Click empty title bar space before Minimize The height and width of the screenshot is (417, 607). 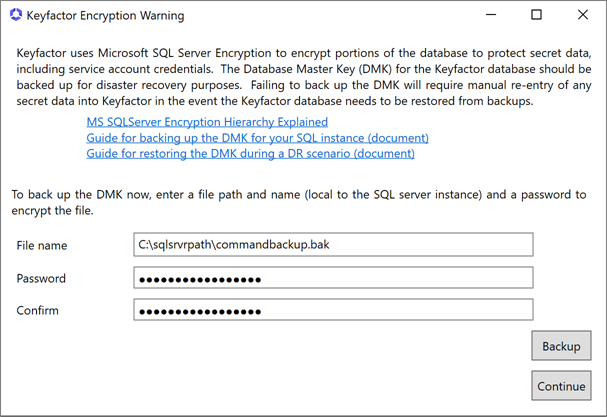350,16
